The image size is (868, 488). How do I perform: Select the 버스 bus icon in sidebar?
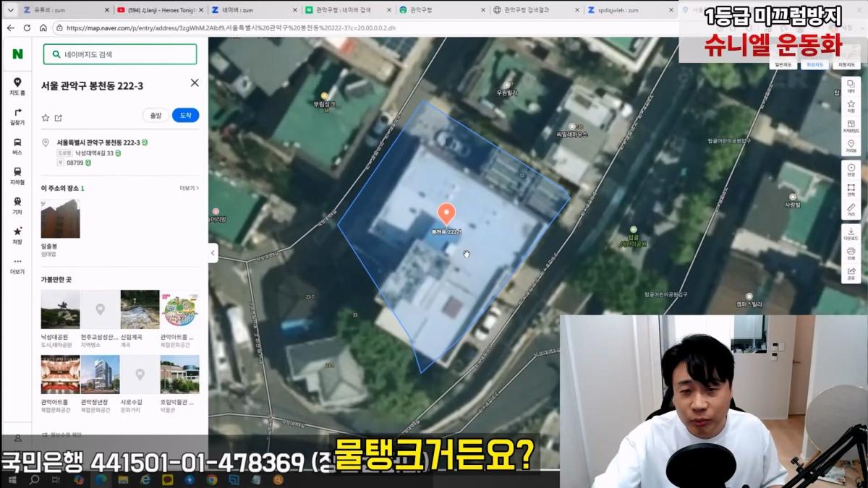17,147
